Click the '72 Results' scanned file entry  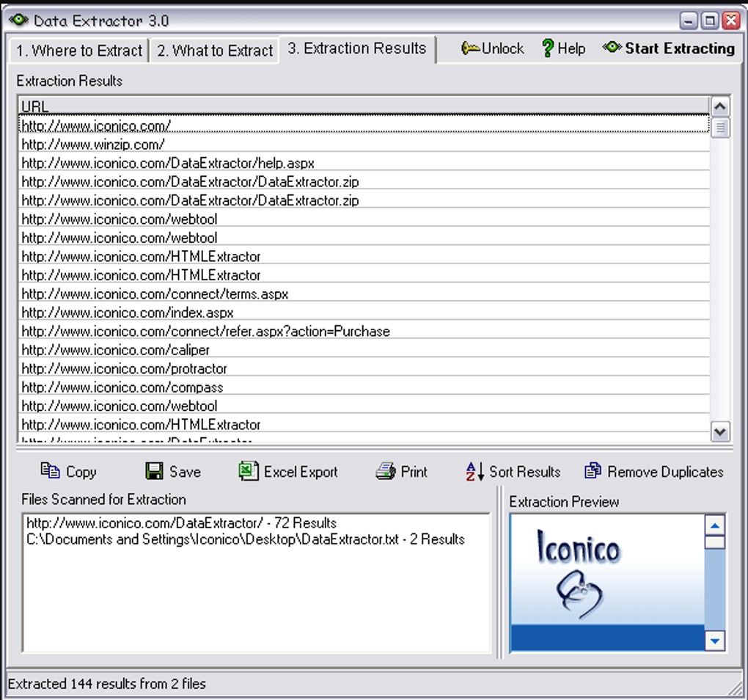(x=181, y=523)
